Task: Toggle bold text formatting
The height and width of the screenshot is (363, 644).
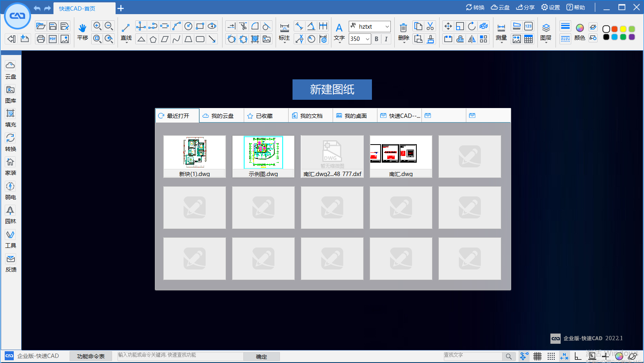Action: (376, 39)
